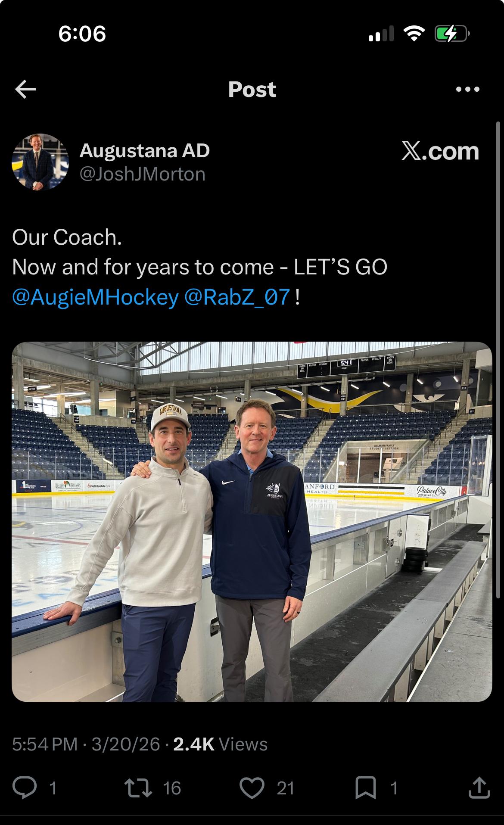
Task: Tap the back arrow icon
Action: tap(26, 90)
